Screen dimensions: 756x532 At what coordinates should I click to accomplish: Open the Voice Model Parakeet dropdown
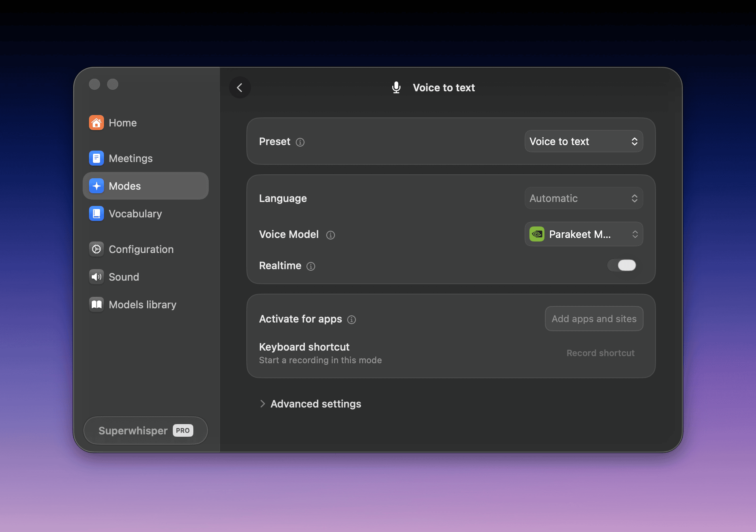584,234
